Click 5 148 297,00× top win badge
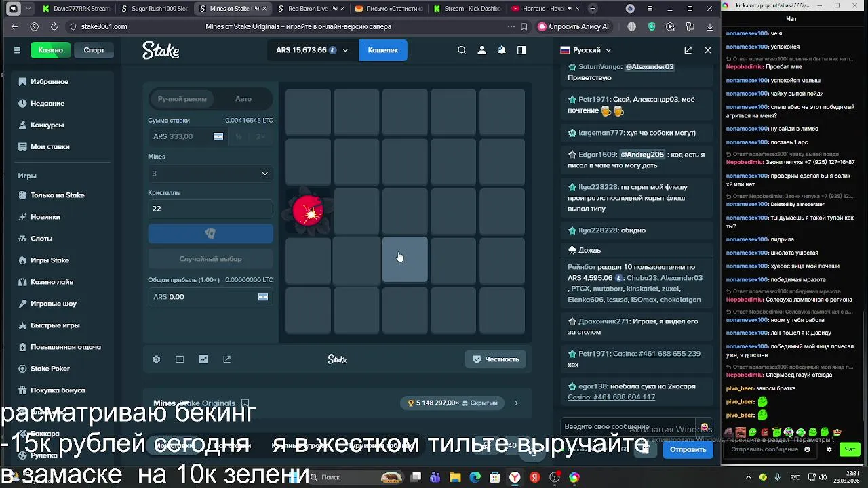 coord(452,403)
